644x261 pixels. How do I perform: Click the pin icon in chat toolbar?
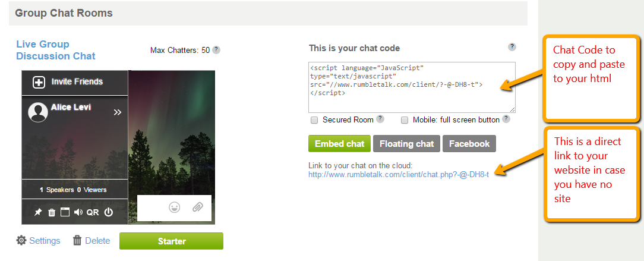pyautogui.click(x=39, y=212)
